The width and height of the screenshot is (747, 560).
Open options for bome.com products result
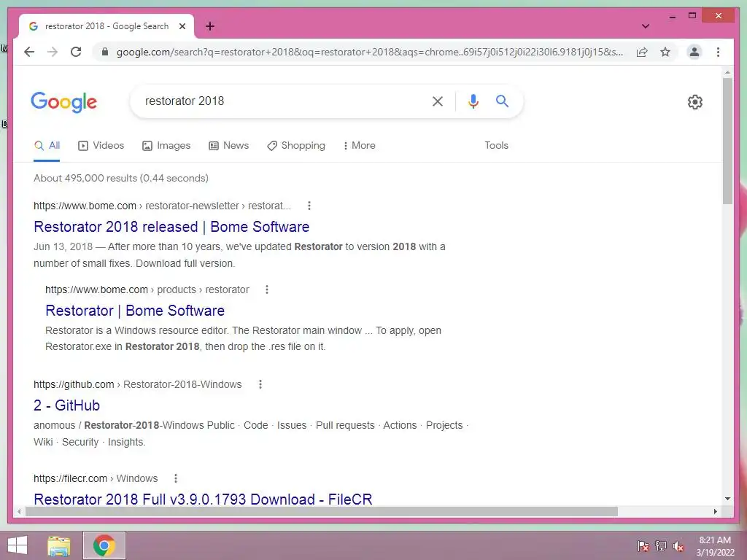click(x=267, y=289)
